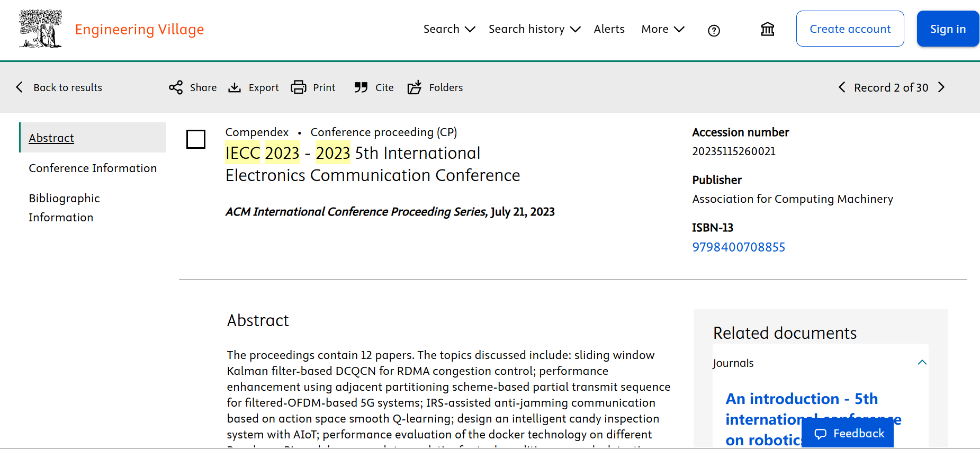Click the institution building icon
Screen dimensions: 980x449
(x=767, y=29)
